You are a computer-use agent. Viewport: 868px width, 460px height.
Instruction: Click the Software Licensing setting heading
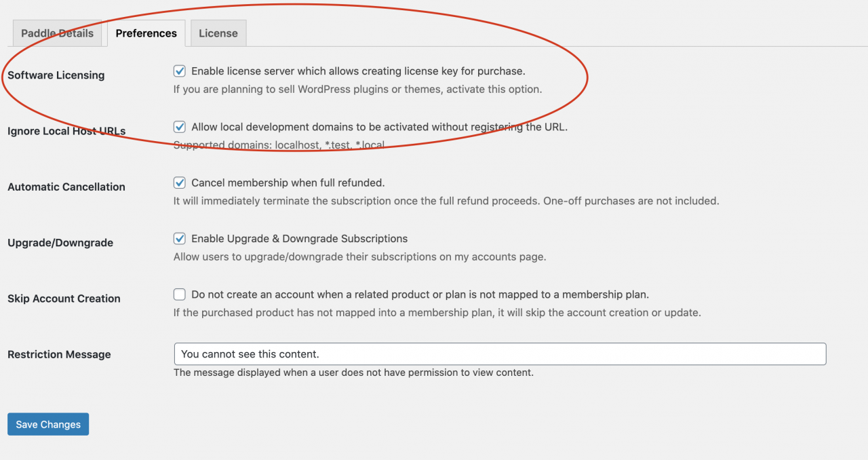[x=56, y=75]
